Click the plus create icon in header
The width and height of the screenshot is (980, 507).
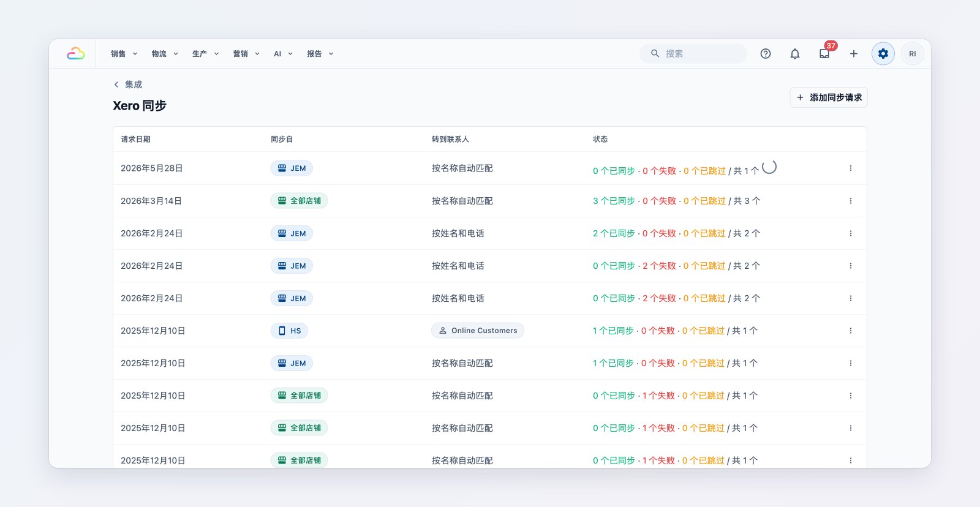pos(854,54)
